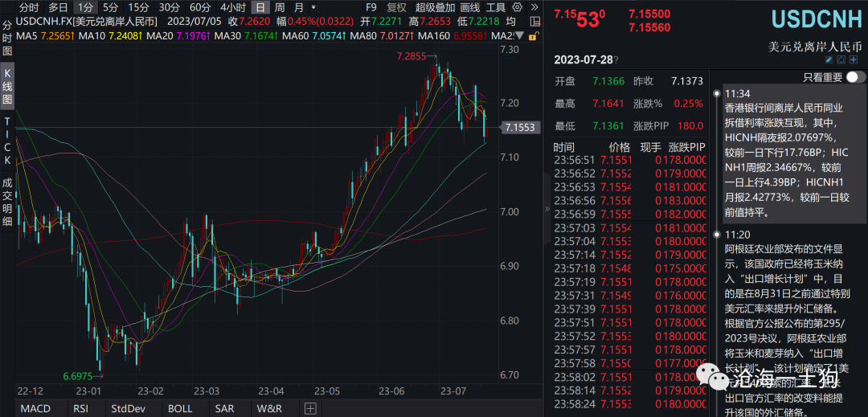Viewport: 868px width, 417px height.
Task: Click the pencil edit icon under USDCNH
Action: [x=829, y=60]
